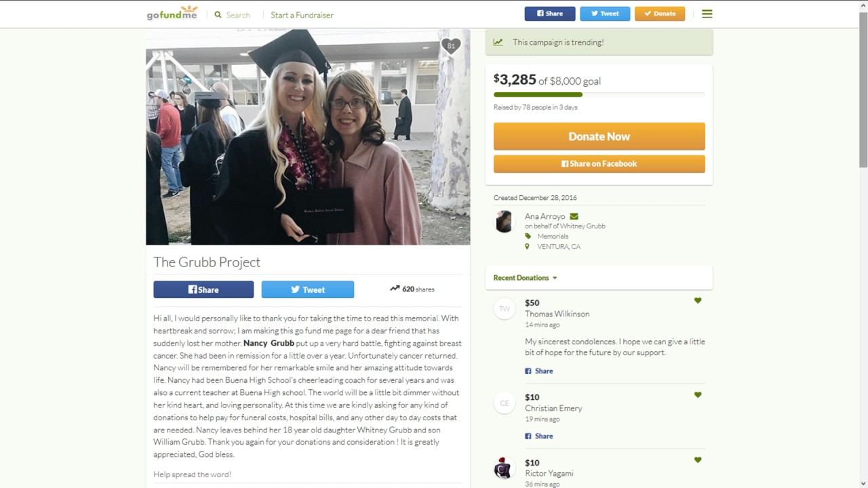Toggle the heart on Christian Emery's donation

click(x=698, y=394)
